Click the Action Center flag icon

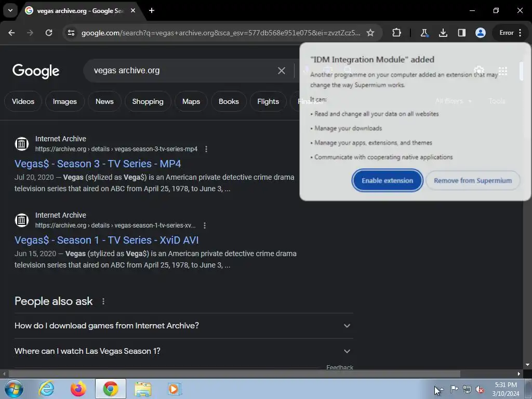[454, 389]
